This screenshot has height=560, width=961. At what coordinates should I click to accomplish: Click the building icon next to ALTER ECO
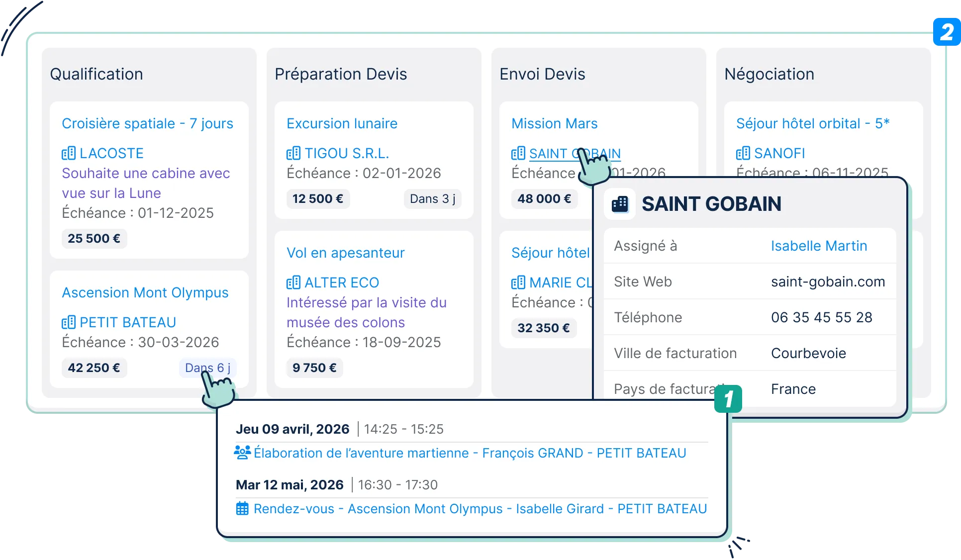point(293,282)
